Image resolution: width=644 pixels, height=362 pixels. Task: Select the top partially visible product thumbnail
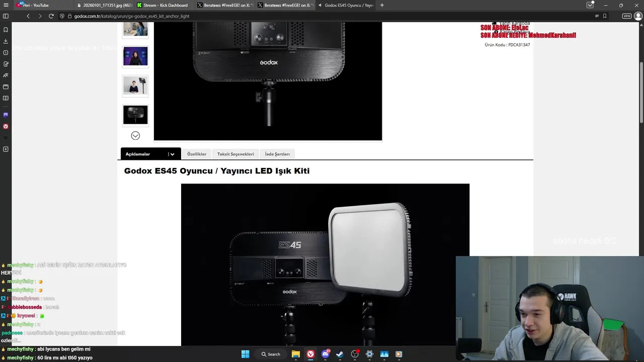tap(135, 29)
